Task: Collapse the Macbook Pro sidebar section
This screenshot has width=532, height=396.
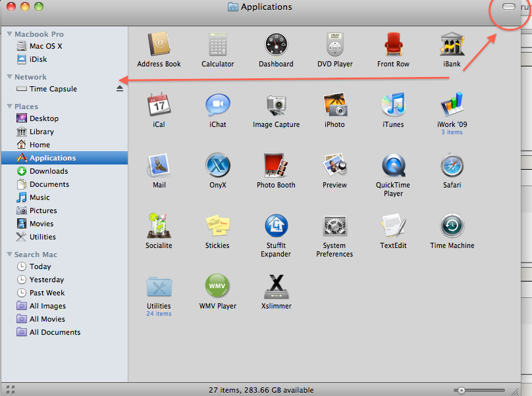Action: tap(9, 34)
